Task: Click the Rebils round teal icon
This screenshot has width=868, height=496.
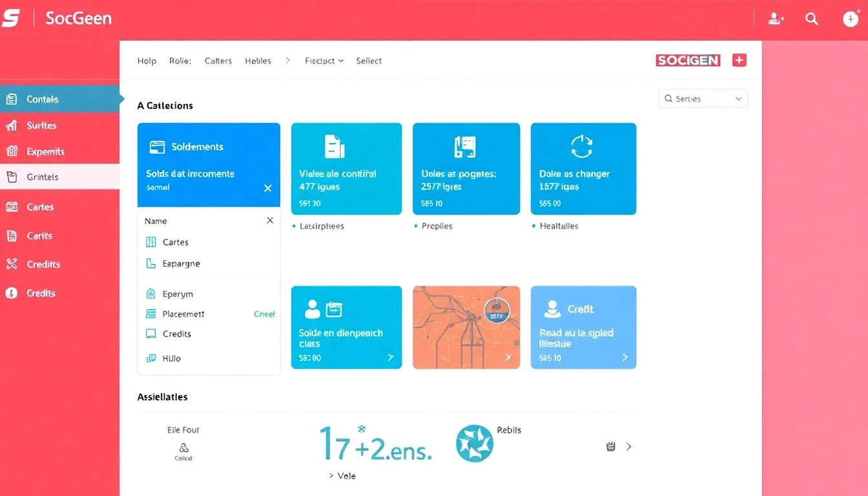Action: click(475, 444)
